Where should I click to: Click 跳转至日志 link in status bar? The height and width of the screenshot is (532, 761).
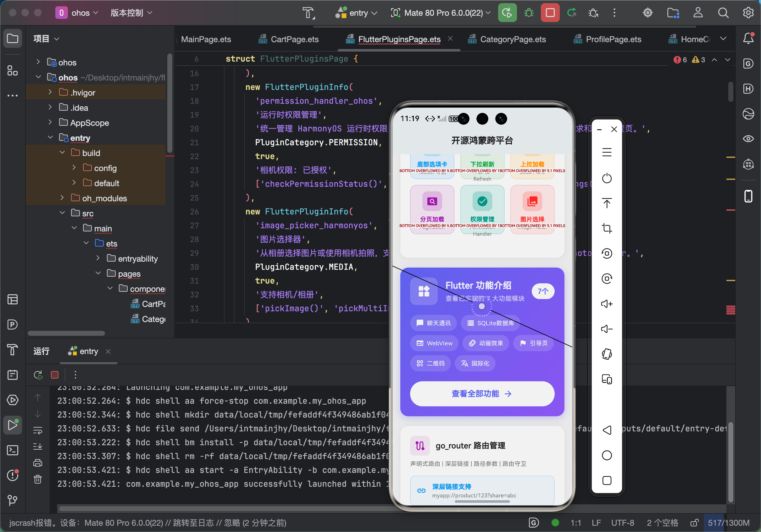pyautogui.click(x=193, y=523)
